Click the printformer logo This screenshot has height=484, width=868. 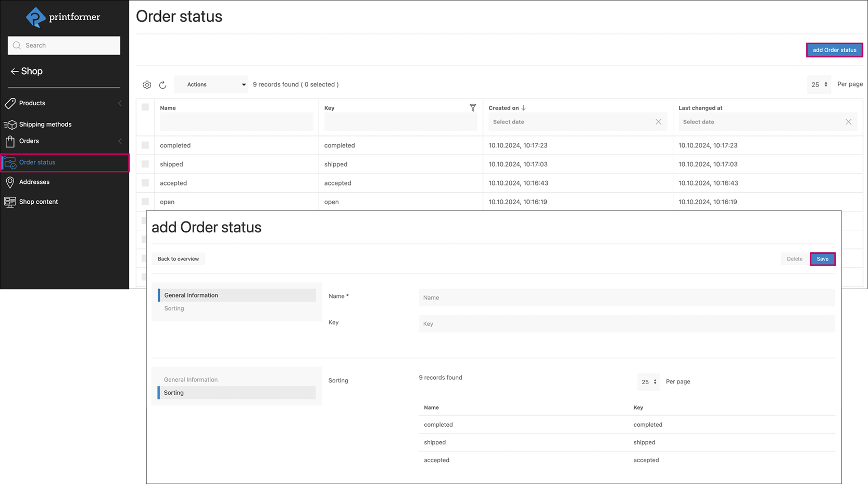[x=63, y=17]
